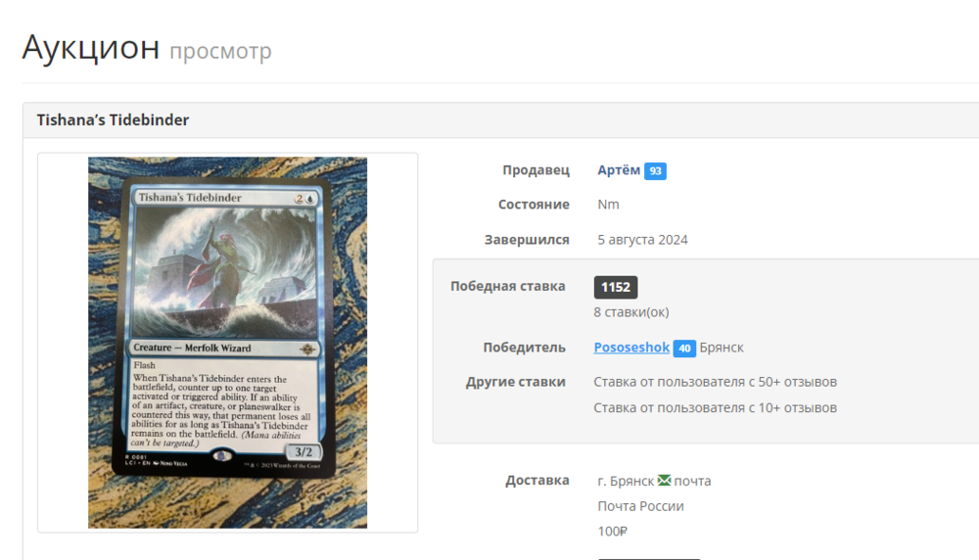Click winner's rating badge 40
979x560 pixels.
[684, 349]
